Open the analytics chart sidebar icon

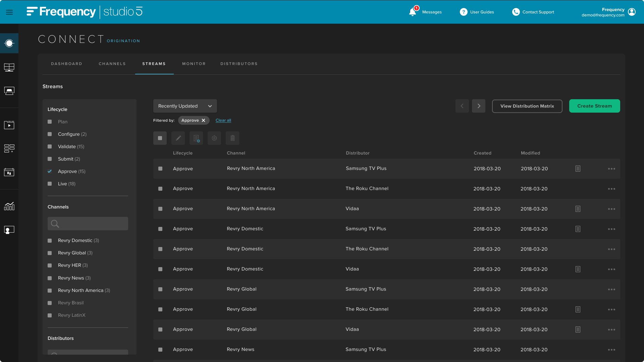tap(9, 206)
